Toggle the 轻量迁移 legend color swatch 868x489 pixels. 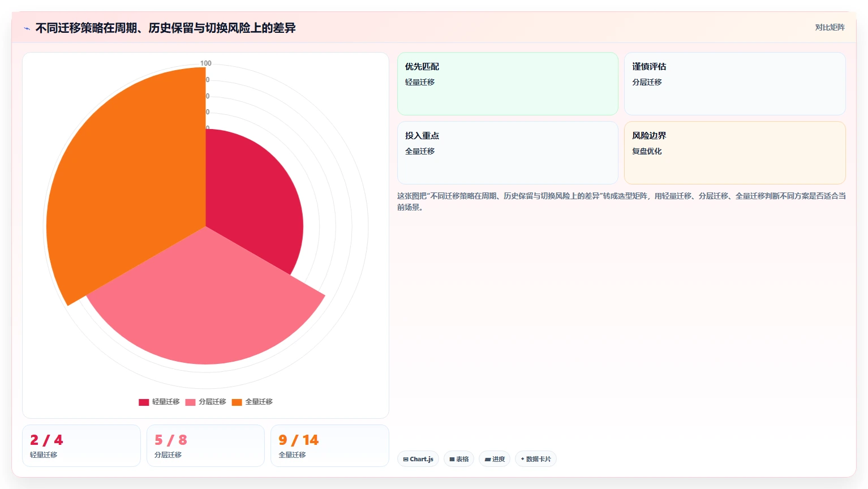coord(144,402)
